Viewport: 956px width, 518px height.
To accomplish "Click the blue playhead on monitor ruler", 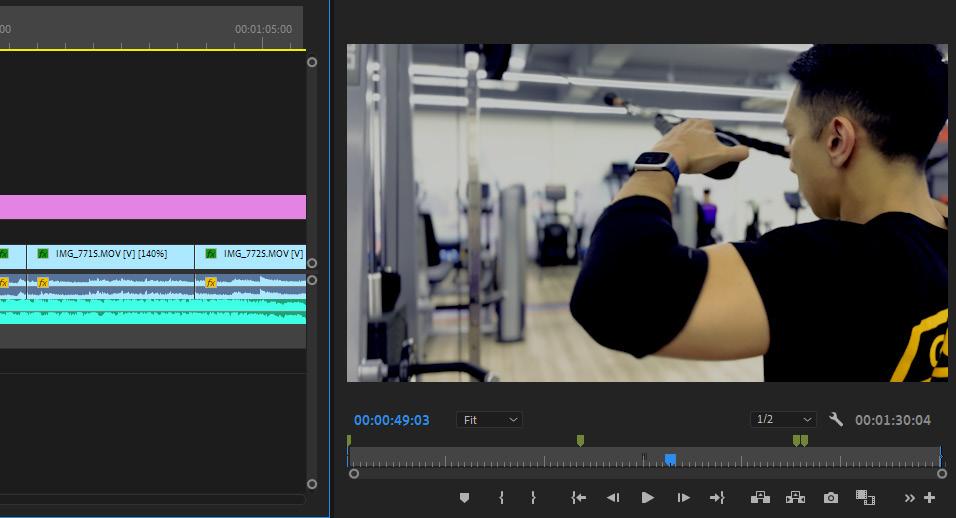I will (x=670, y=459).
